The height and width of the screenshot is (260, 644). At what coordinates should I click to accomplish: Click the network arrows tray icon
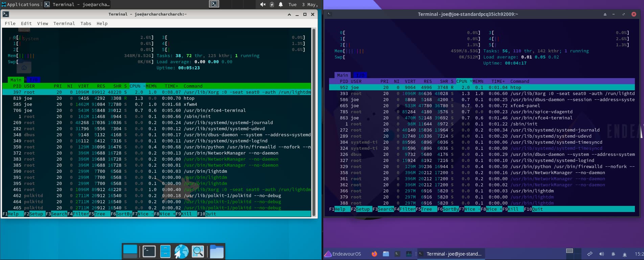tap(590, 254)
